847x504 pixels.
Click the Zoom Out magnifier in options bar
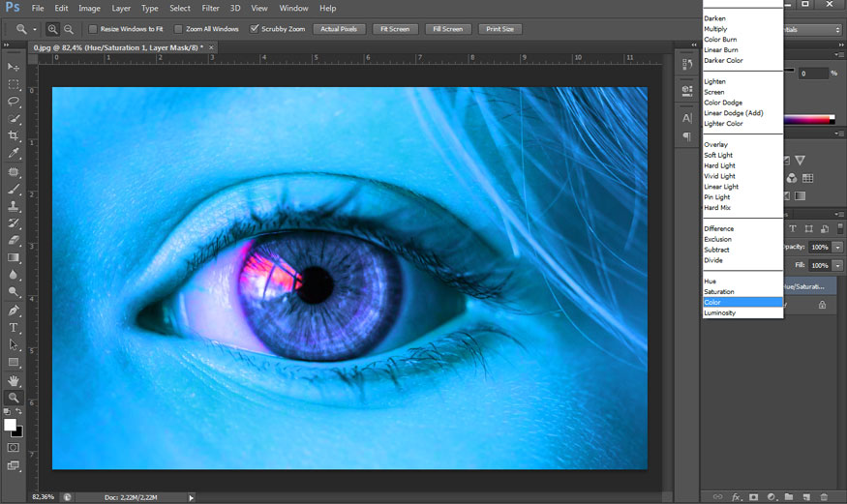point(69,29)
